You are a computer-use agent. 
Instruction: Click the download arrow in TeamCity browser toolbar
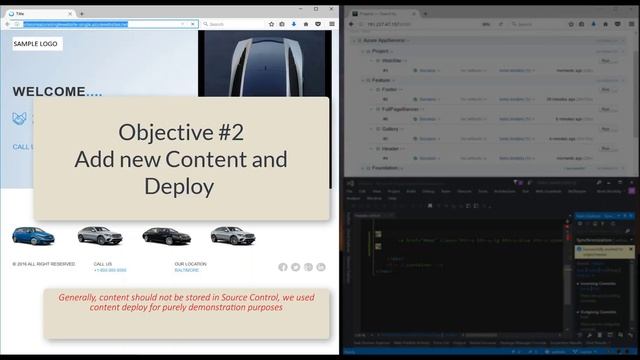[593, 24]
